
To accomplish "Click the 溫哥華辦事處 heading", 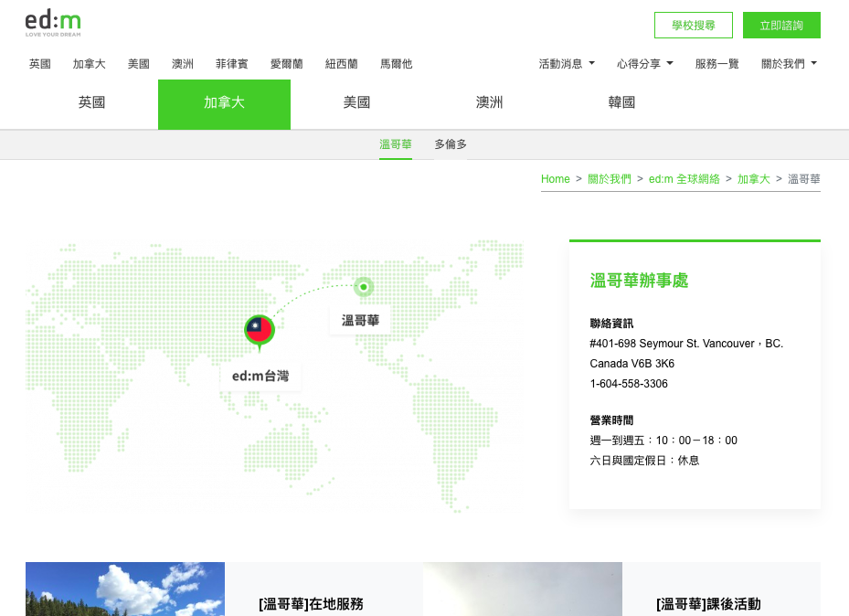I will coord(639,281).
